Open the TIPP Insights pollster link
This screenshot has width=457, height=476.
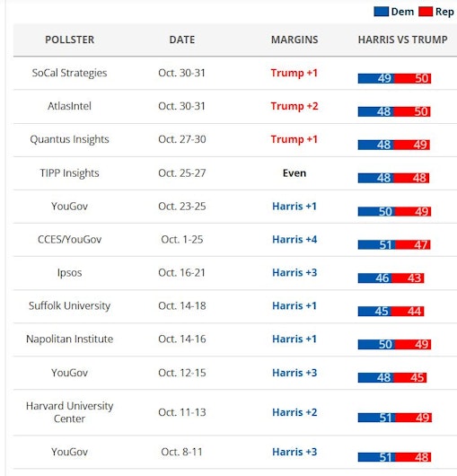[x=69, y=173]
